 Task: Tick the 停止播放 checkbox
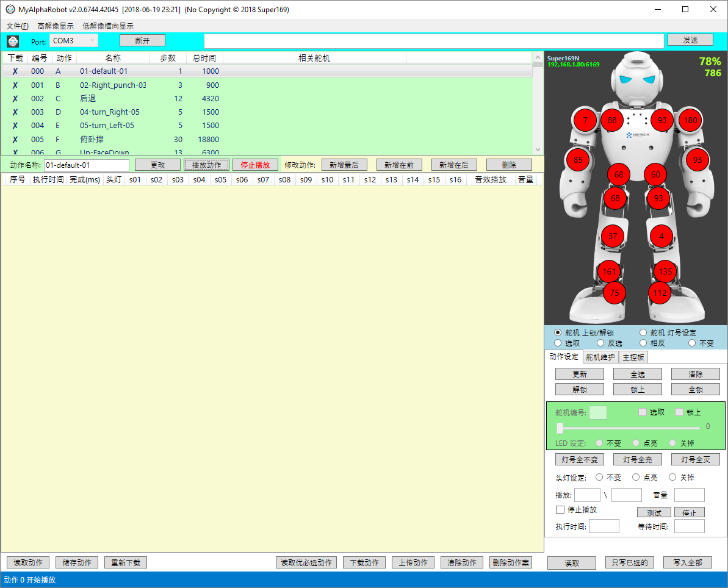tap(560, 509)
